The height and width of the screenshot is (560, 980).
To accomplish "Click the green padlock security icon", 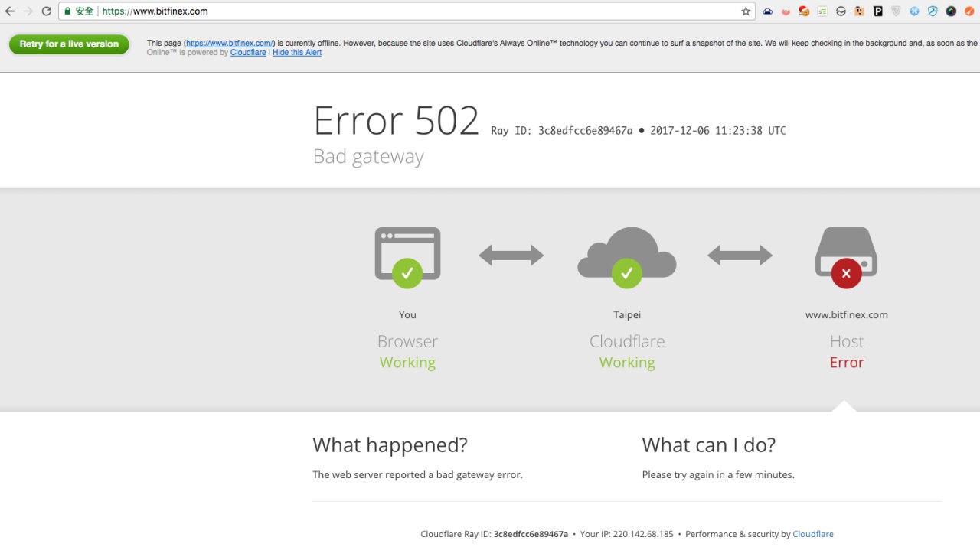I will 67,11.
